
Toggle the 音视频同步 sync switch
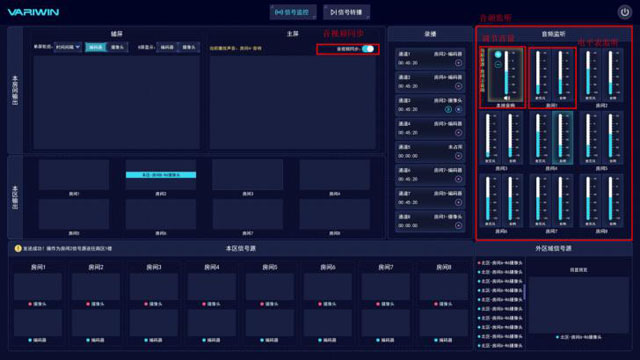(368, 49)
